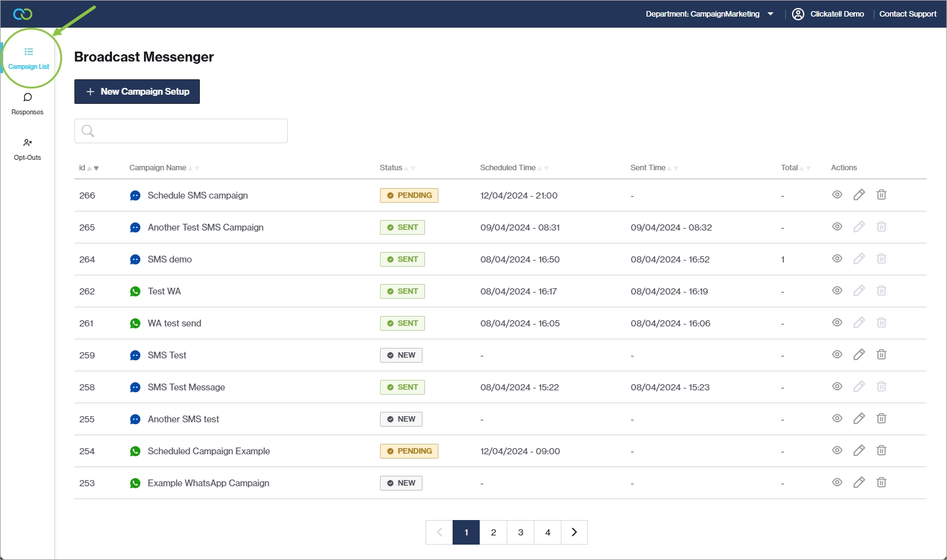Viewport: 947px width, 560px height.
Task: Open the Clickatell Demo user profile icon
Action: tap(798, 14)
